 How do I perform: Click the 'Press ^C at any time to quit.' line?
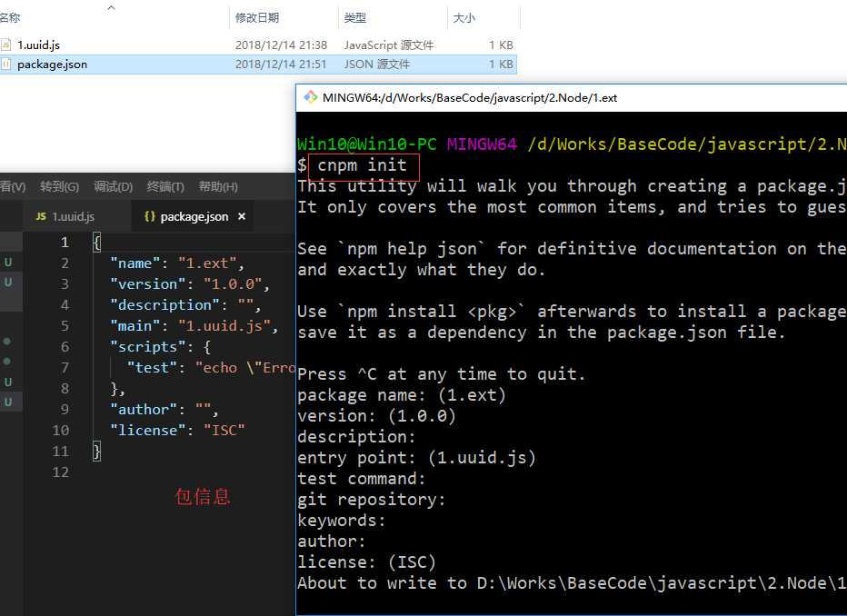(x=442, y=374)
